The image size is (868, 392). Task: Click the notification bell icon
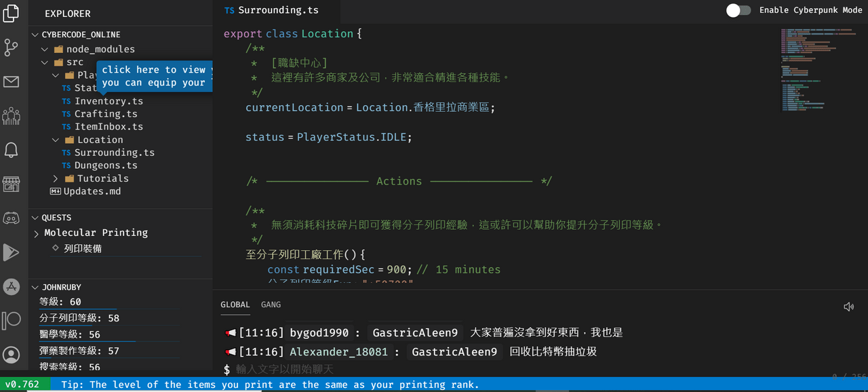point(12,150)
